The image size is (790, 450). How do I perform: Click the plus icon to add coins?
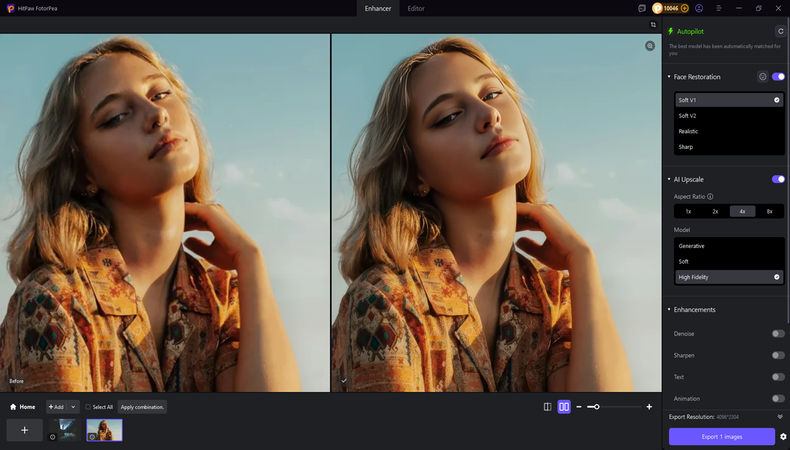[684, 8]
